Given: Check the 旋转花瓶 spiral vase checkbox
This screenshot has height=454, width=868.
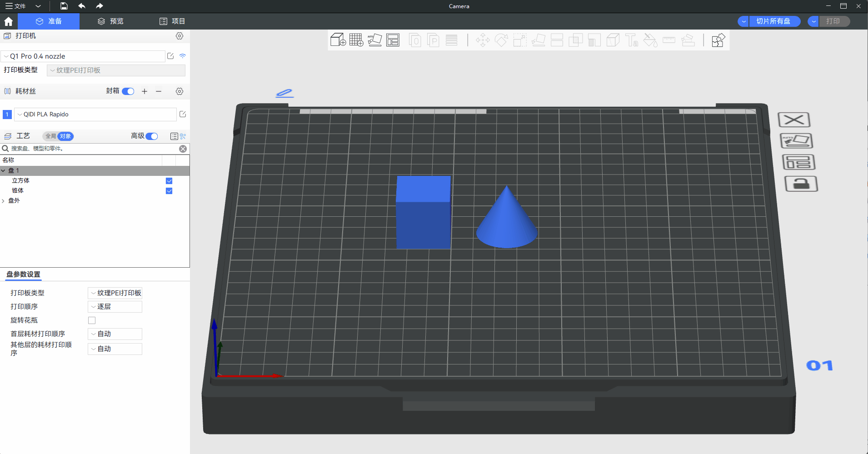Looking at the screenshot, I should [x=92, y=320].
